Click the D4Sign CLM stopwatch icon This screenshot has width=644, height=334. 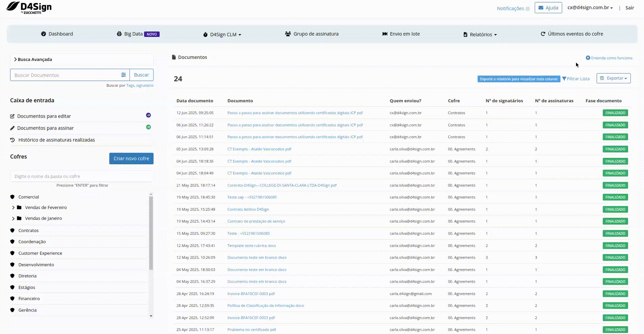(x=205, y=35)
